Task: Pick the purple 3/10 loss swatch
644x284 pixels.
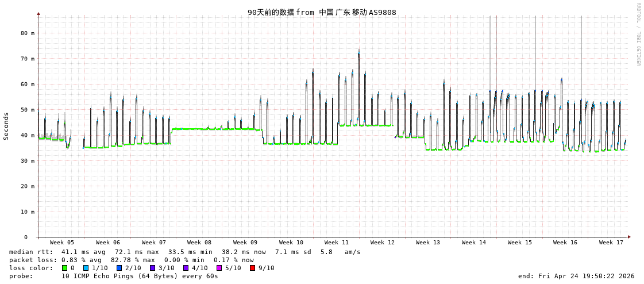Action: [152, 268]
